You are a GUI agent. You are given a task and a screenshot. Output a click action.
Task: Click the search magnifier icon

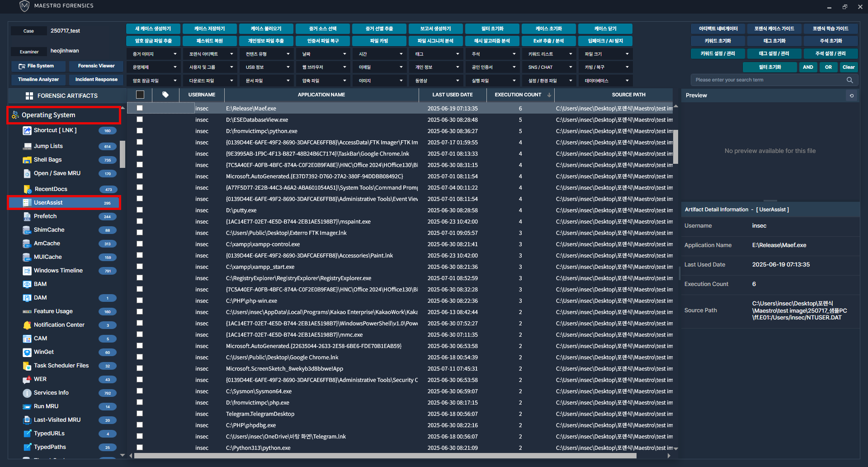tap(849, 80)
